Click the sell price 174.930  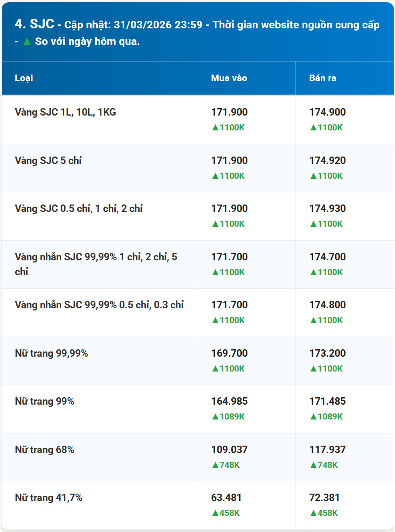click(x=328, y=208)
